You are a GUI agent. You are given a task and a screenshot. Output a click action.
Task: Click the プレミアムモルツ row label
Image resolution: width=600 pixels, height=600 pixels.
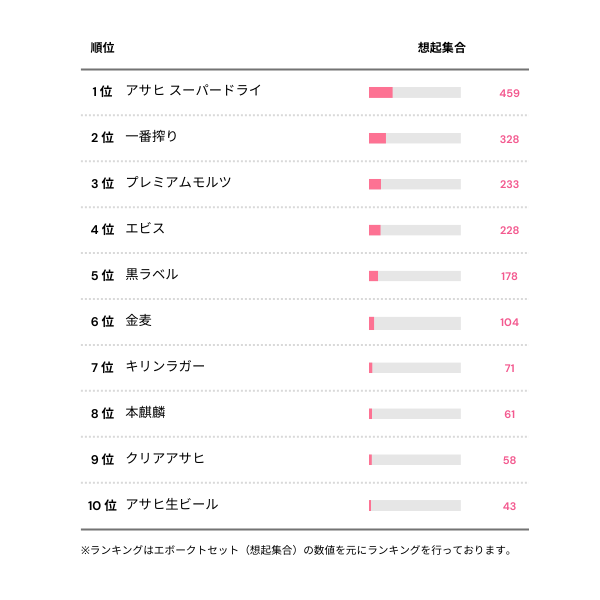click(x=179, y=183)
